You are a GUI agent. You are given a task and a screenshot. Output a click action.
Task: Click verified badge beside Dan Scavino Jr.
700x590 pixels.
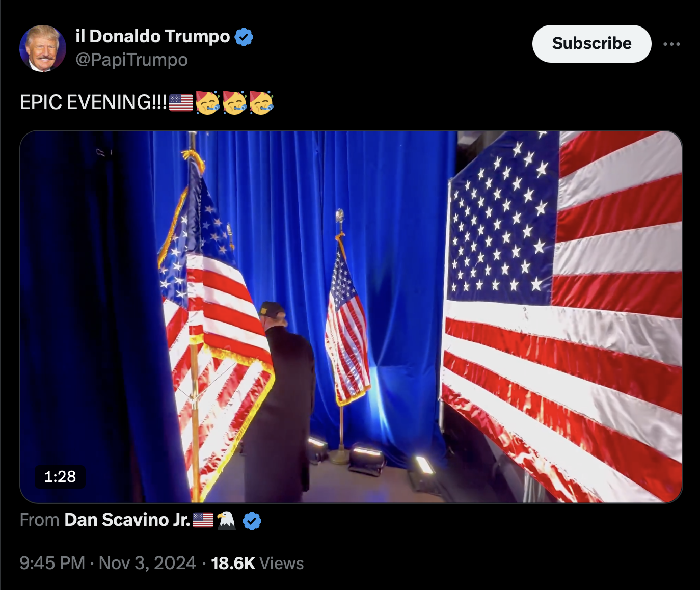click(252, 521)
